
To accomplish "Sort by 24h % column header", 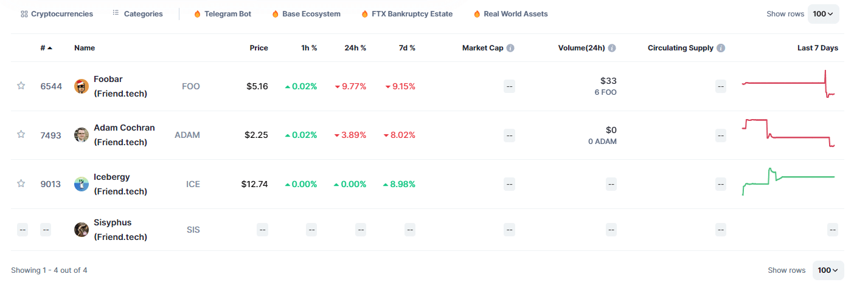I will (x=355, y=48).
